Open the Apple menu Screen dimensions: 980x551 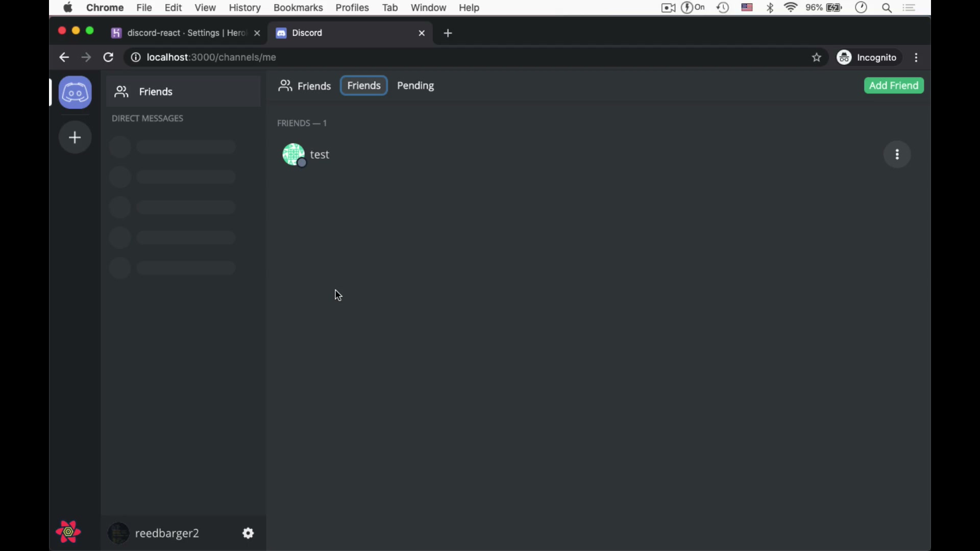pyautogui.click(x=68, y=8)
